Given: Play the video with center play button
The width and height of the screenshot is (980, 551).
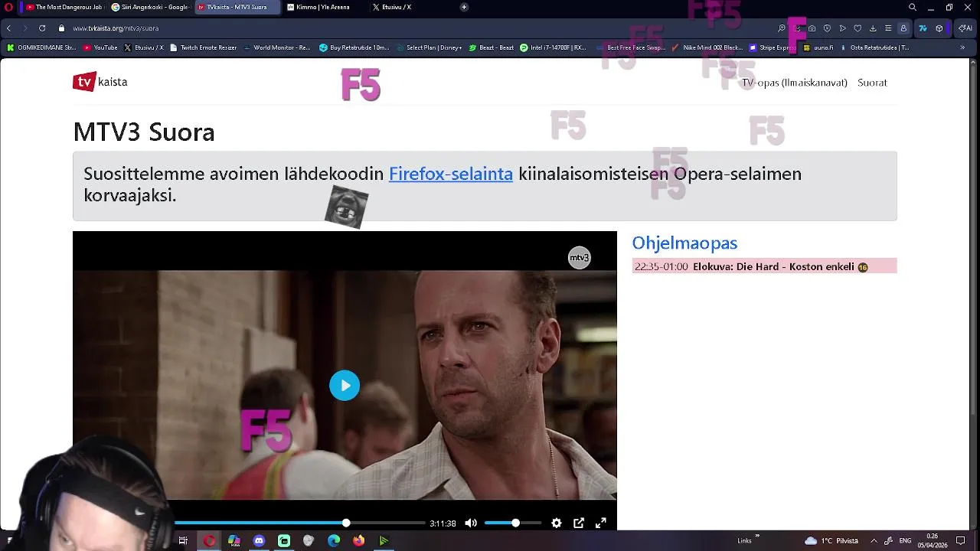Looking at the screenshot, I should click(x=345, y=386).
